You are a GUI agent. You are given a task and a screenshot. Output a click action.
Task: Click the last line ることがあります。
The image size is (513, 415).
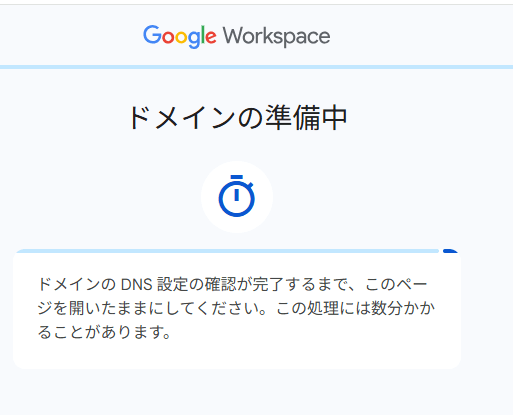(x=104, y=332)
